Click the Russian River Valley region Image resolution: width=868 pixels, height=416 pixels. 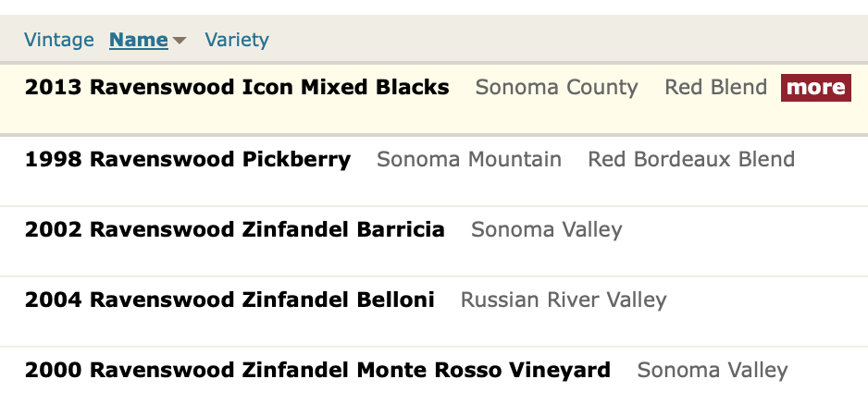pos(564,300)
